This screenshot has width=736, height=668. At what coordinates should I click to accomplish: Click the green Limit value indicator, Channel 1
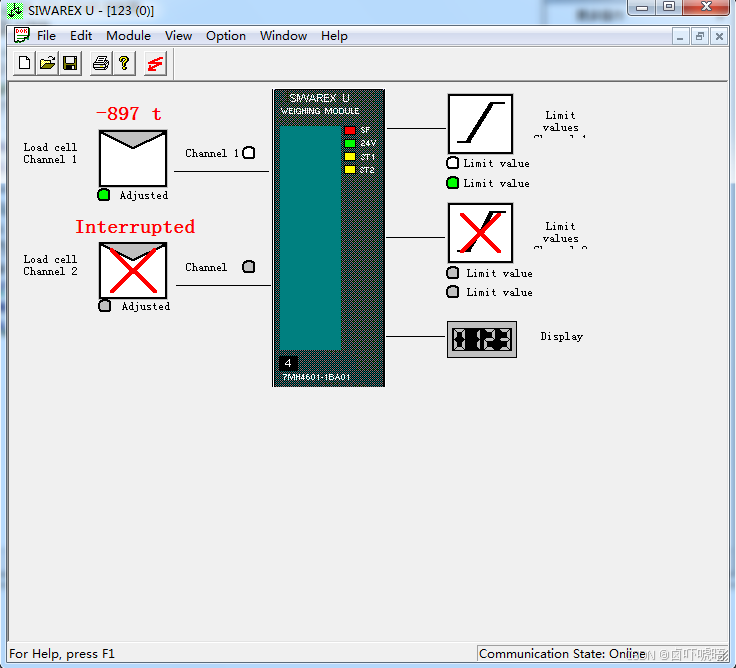[452, 183]
